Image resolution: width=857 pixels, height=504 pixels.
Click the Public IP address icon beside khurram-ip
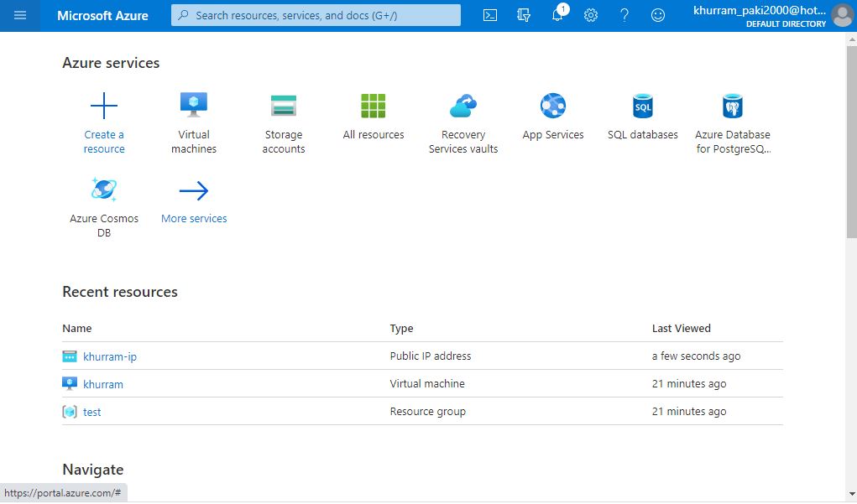(x=70, y=356)
